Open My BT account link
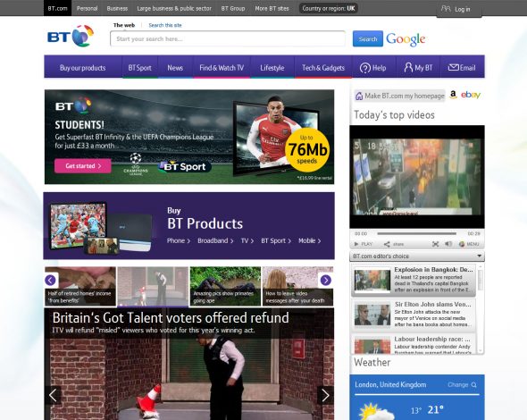The height and width of the screenshot is (420, 527). (418, 68)
